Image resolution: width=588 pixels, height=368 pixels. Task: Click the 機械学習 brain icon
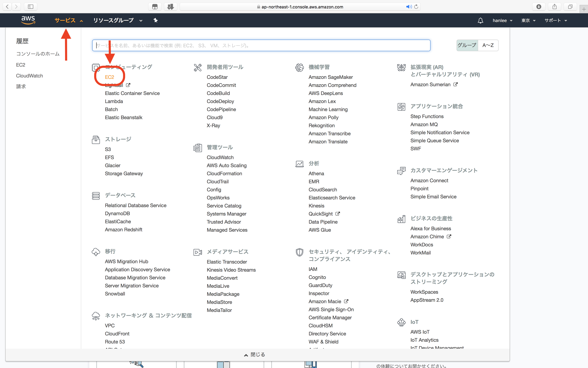(299, 67)
